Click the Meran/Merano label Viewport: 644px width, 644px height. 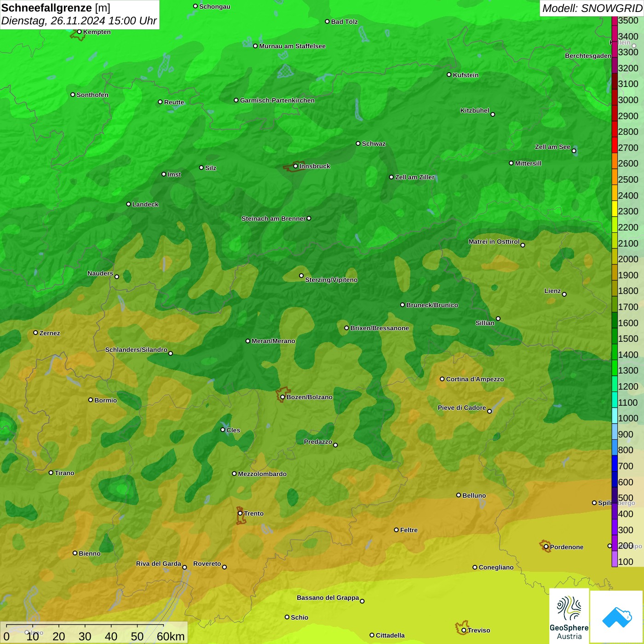point(273,341)
